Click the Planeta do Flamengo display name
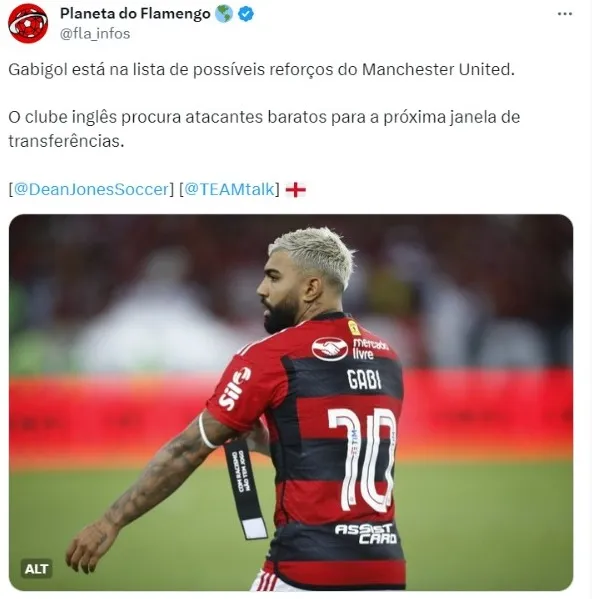Image resolution: width=592 pixels, height=599 pixels. (x=135, y=14)
